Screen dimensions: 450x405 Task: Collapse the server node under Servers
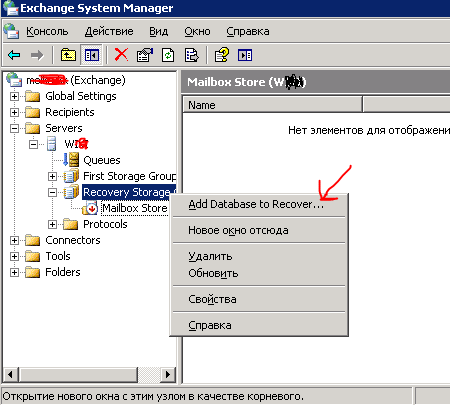pyautogui.click(x=33, y=144)
